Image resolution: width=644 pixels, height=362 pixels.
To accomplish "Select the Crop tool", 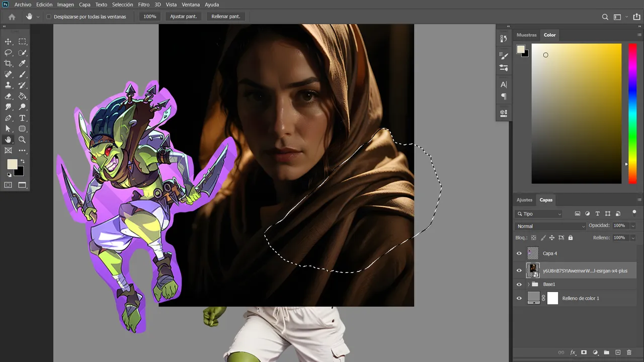I will coord(8,63).
